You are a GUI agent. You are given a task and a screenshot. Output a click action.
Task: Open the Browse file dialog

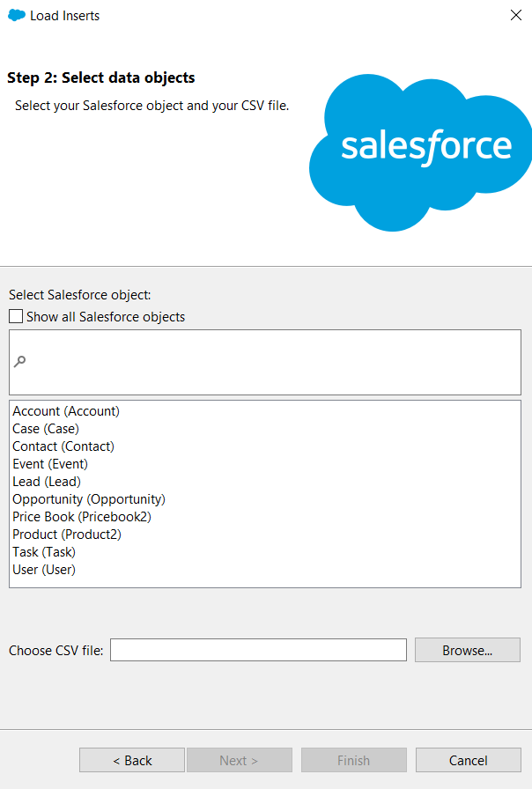click(468, 651)
